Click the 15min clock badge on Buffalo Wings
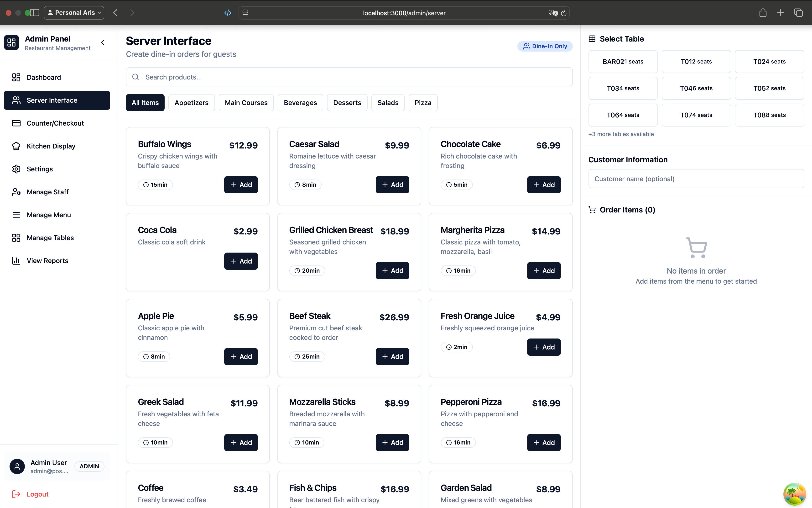 (155, 185)
